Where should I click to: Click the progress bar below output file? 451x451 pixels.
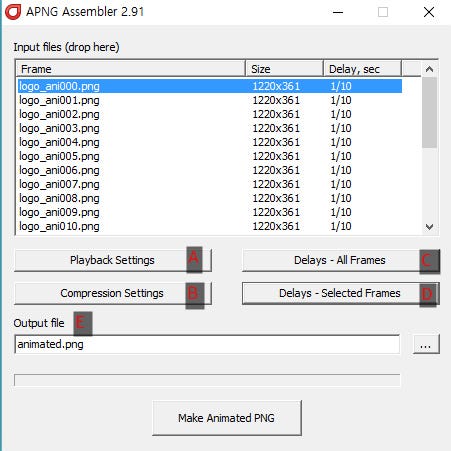207,380
